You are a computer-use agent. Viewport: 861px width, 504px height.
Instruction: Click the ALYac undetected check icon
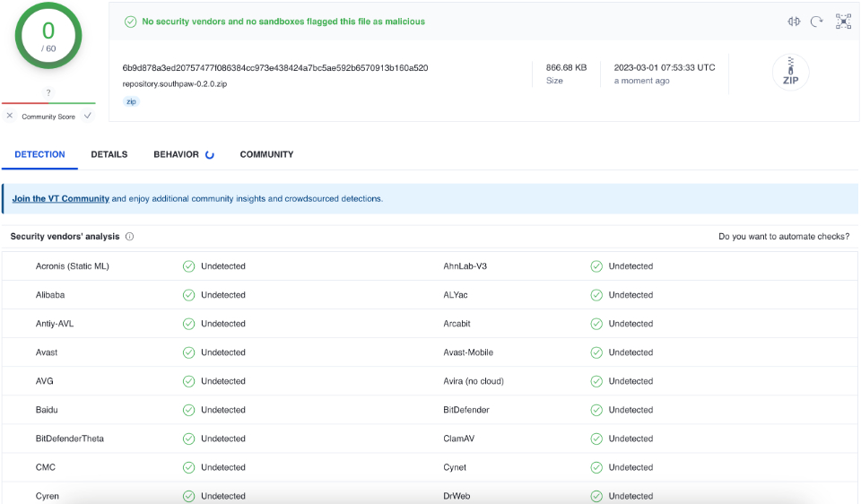[596, 295]
